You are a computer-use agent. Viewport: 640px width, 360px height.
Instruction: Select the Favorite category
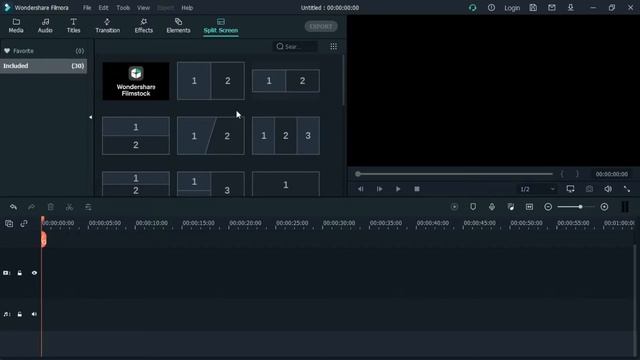tap(43, 51)
